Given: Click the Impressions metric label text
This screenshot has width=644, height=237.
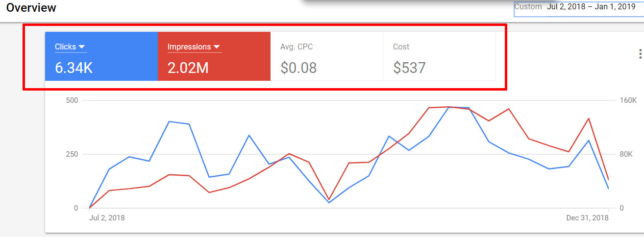Looking at the screenshot, I should 189,47.
